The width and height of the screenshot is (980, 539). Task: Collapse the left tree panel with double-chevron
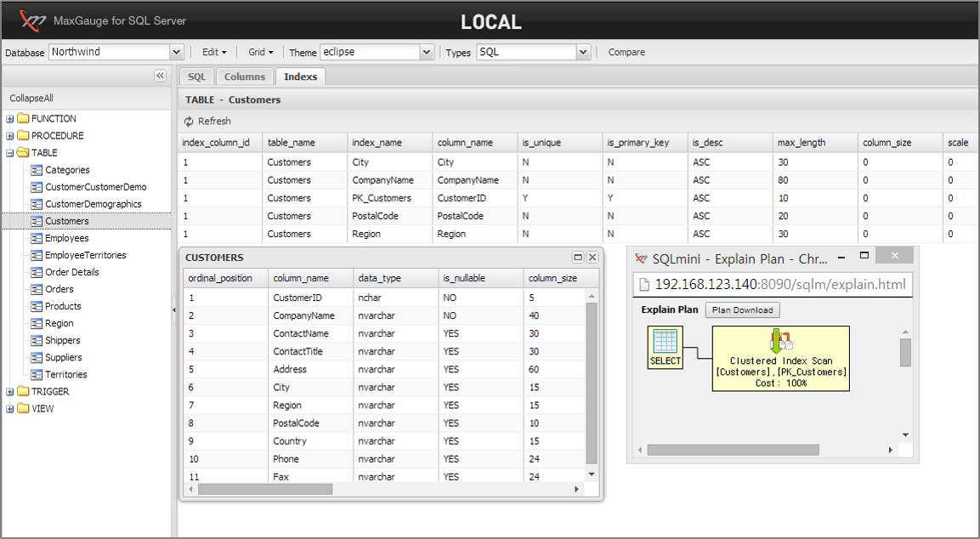160,76
